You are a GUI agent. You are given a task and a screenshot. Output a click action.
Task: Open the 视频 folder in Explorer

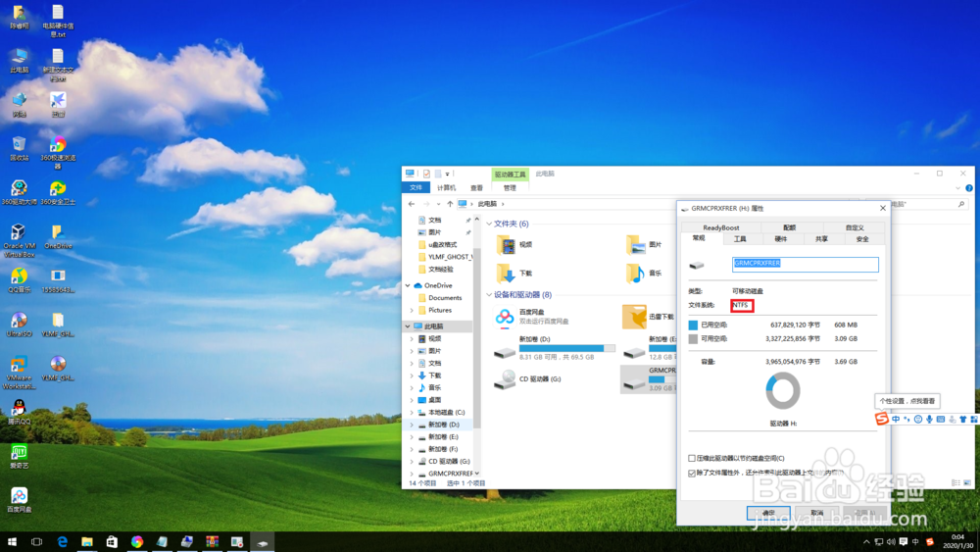point(515,244)
